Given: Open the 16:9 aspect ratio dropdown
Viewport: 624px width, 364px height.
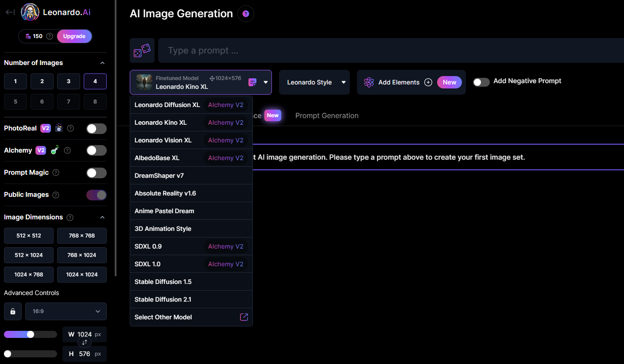Looking at the screenshot, I should tap(66, 311).
